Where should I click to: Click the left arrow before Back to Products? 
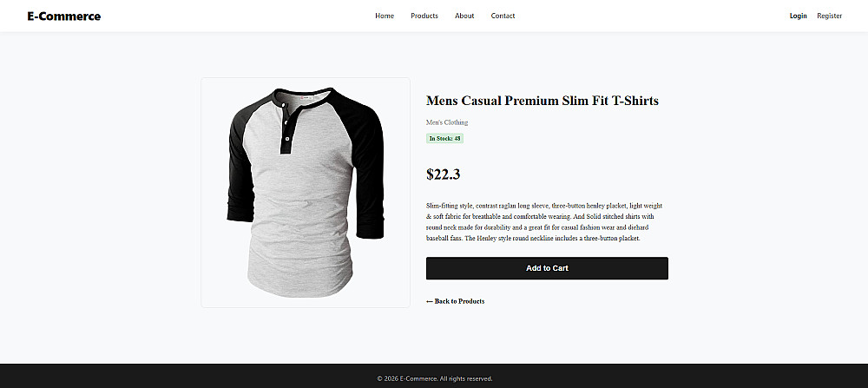[x=430, y=301]
